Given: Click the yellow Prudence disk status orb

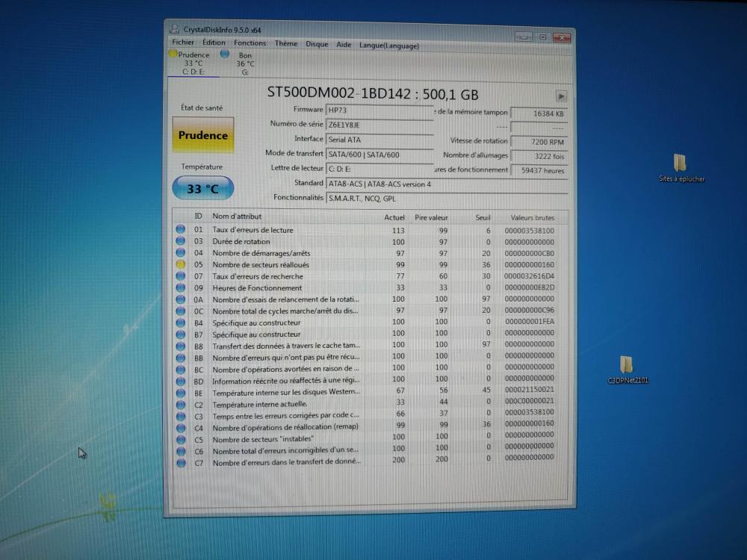Looking at the screenshot, I should coord(173,54).
